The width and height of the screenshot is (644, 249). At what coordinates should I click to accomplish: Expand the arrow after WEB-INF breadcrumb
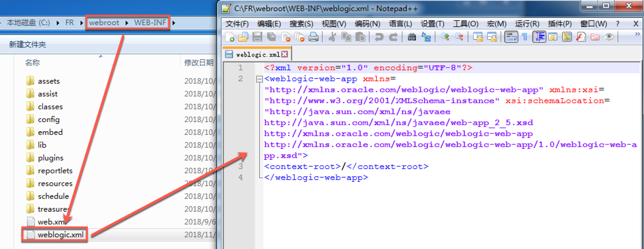(x=174, y=23)
